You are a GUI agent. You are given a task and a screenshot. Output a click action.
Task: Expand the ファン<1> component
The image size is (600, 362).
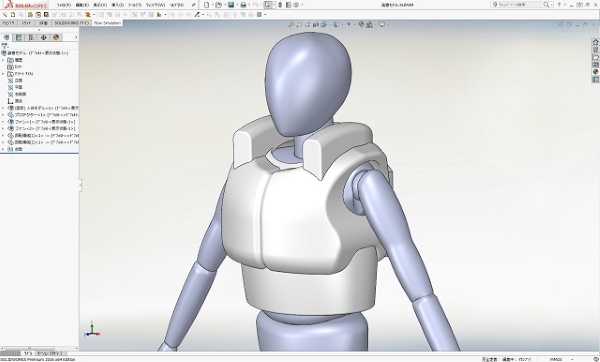click(x=3, y=122)
